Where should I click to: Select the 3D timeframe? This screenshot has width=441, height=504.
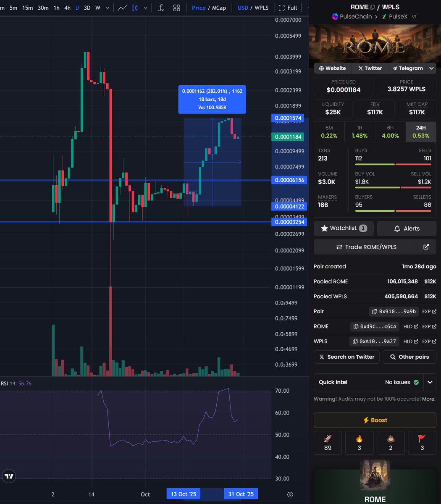click(x=87, y=8)
